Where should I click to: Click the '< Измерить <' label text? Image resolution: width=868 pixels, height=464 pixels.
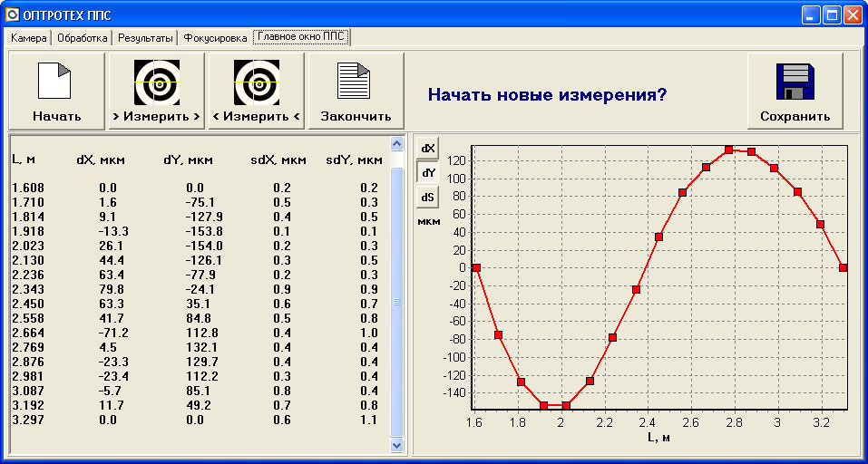tap(257, 117)
